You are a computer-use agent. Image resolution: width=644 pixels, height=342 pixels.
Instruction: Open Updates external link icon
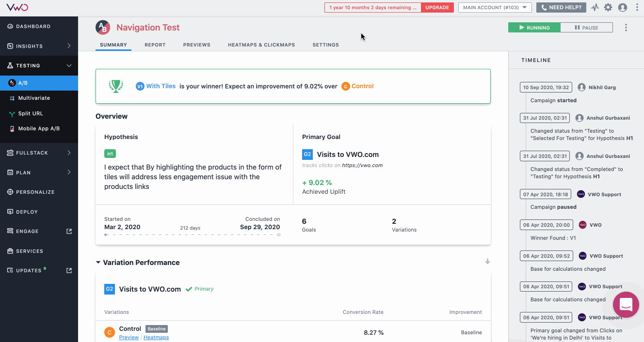(69, 270)
